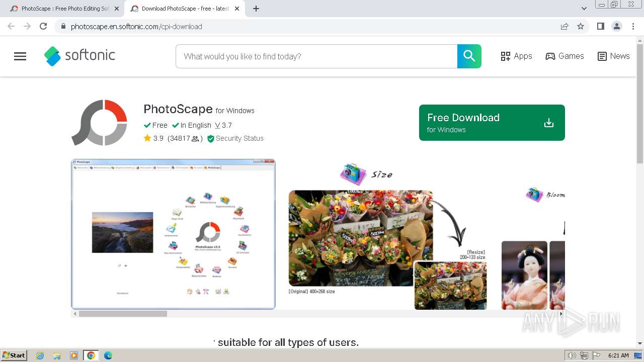This screenshot has width=644, height=362.
Task: Switch to the PhotoScape Free Photo Editing tab
Action: click(65, 9)
